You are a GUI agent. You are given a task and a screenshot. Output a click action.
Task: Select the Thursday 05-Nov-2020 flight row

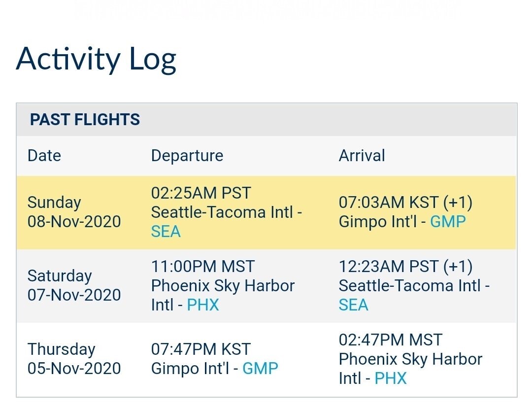pyautogui.click(x=266, y=359)
